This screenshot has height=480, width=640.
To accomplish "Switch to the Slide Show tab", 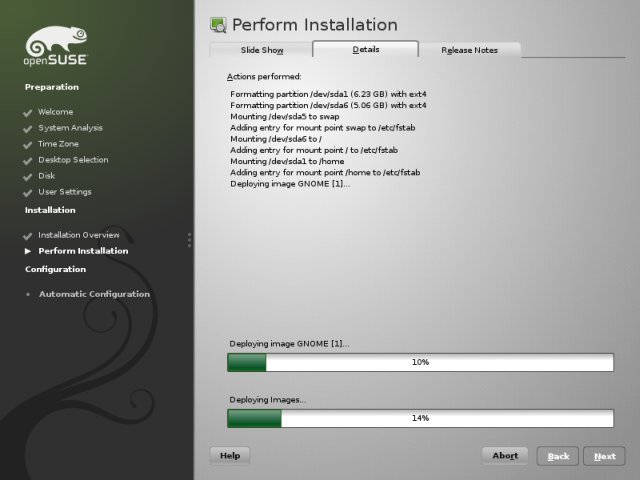I will (261, 50).
